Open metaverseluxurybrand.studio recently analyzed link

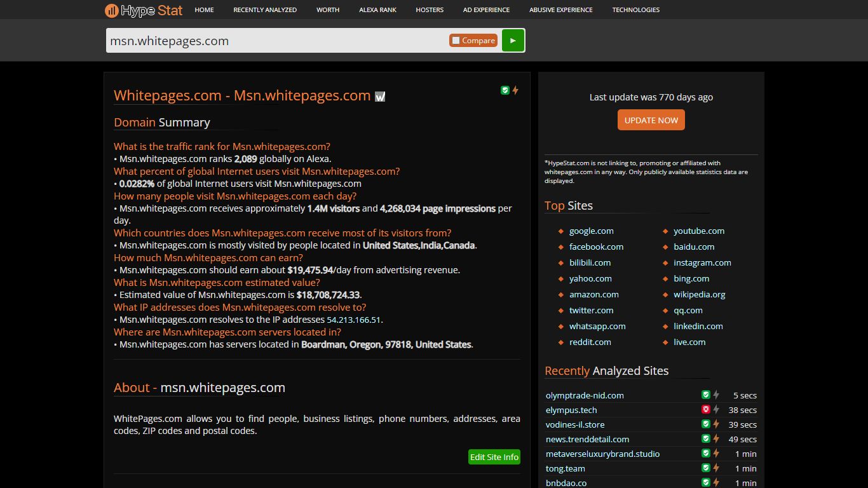[x=602, y=454]
